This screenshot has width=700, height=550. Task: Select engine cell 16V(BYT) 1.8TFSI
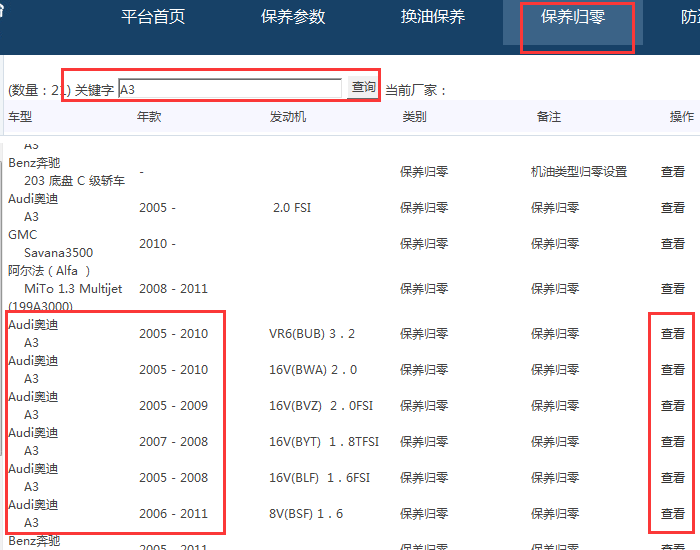(324, 442)
